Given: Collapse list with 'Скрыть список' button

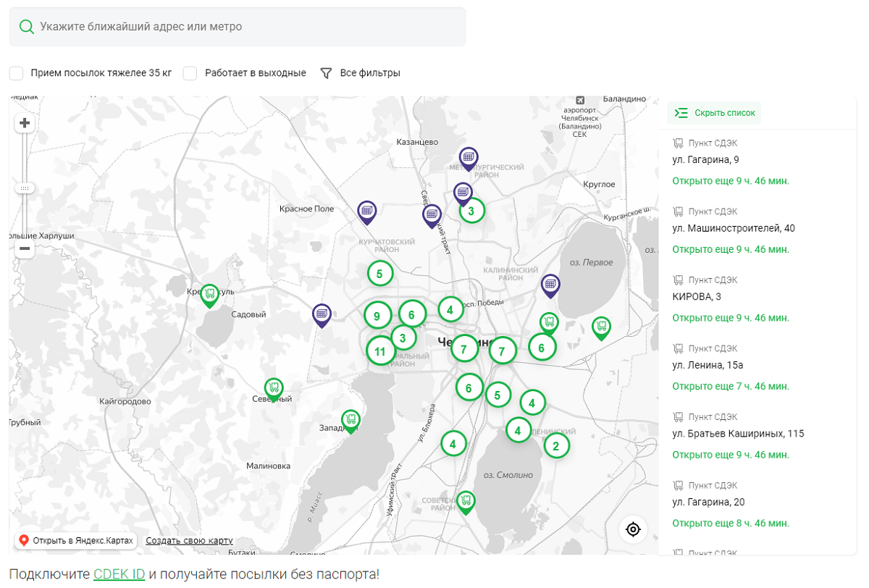Looking at the screenshot, I should [715, 113].
